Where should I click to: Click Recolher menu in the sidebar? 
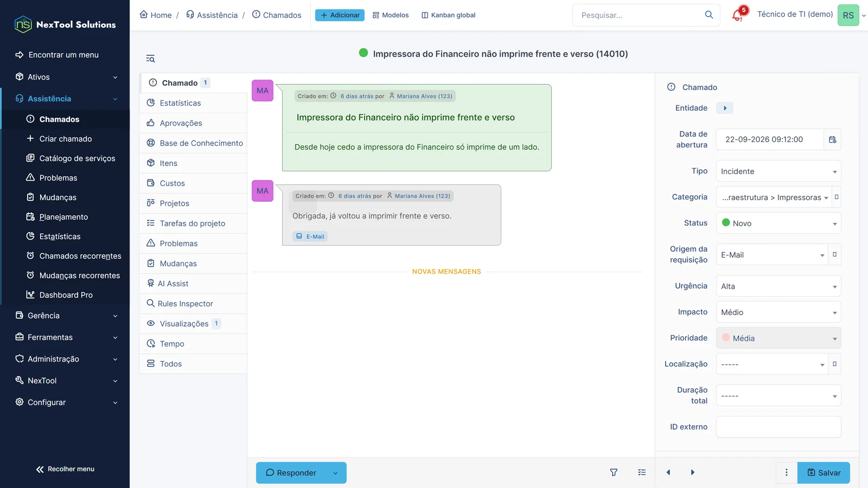coord(65,469)
